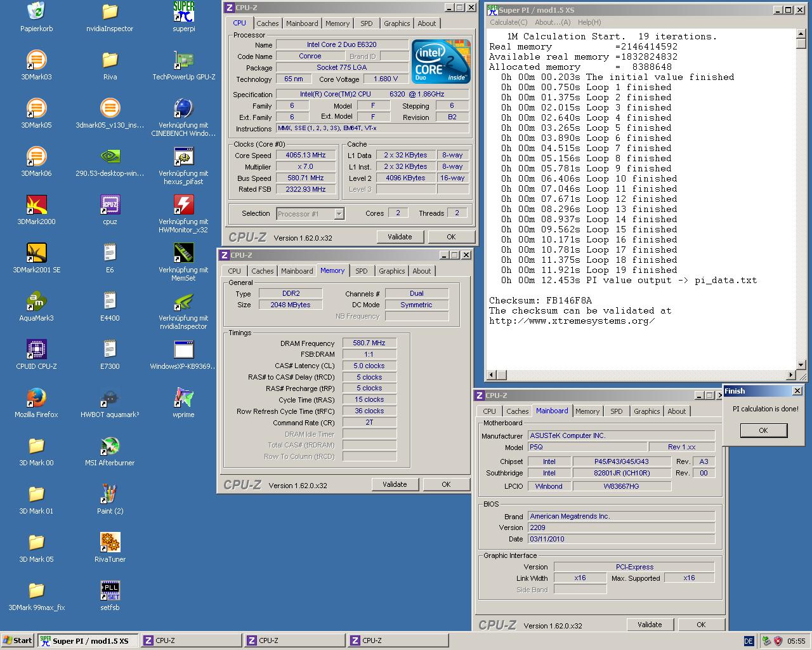812x650 pixels.
Task: Launch the wprime desktop icon
Action: pyautogui.click(x=183, y=397)
